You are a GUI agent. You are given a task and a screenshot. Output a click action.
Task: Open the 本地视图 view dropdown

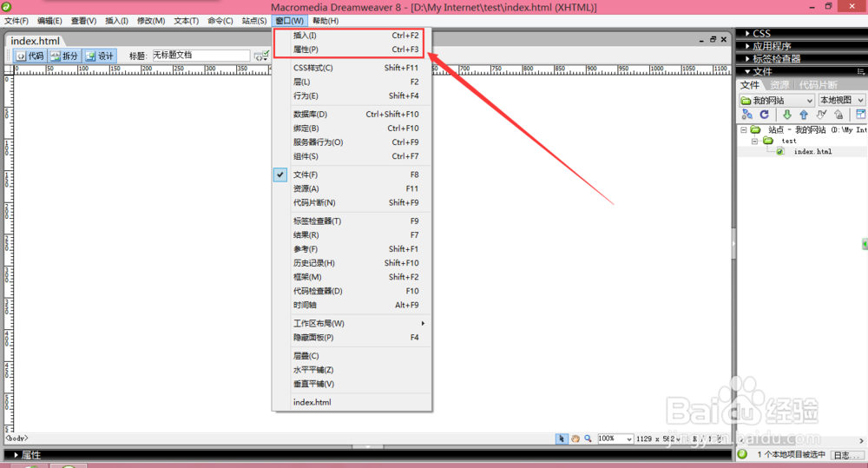coord(841,100)
